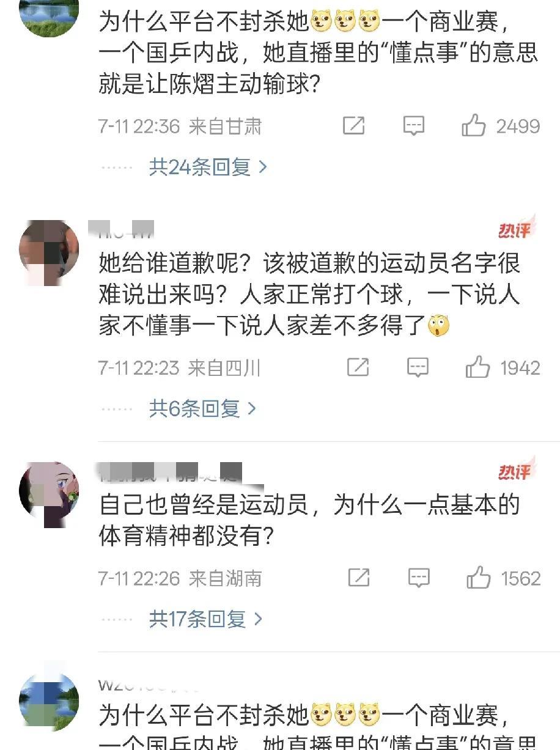Like the Hunan comment with 1562 likes
The height and width of the screenshot is (750, 560).
click(x=479, y=578)
